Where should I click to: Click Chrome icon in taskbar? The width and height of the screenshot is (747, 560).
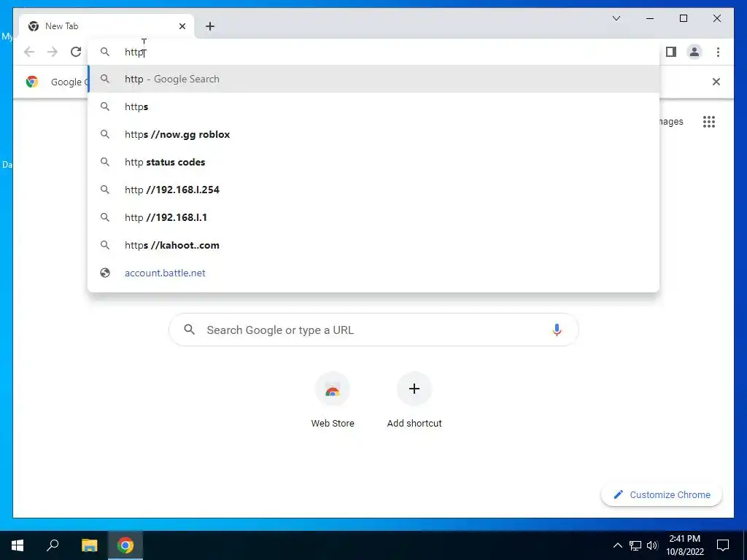coord(125,545)
